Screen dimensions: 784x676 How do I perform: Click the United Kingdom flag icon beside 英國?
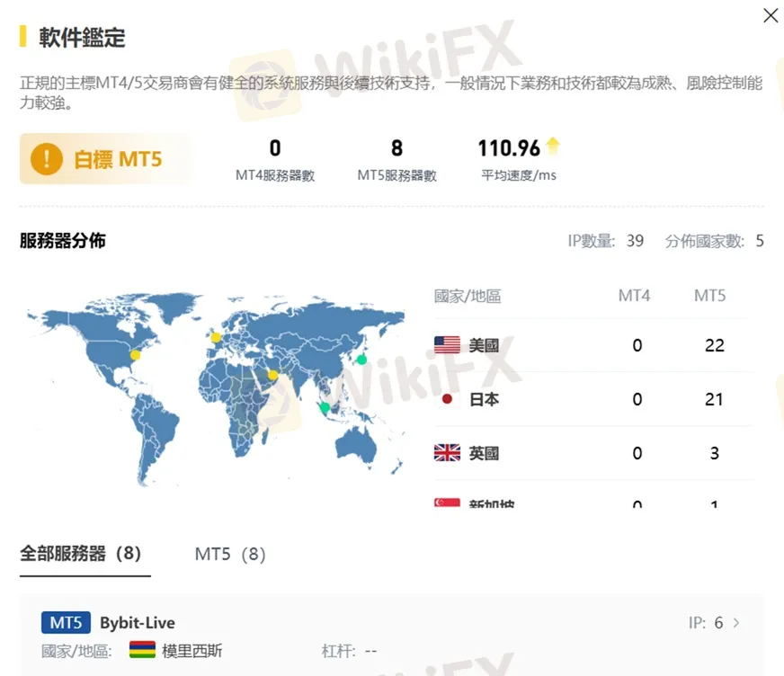coord(447,452)
